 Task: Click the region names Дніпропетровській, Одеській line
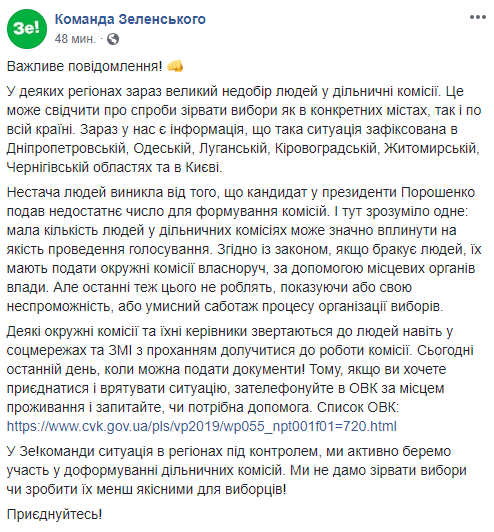click(243, 149)
